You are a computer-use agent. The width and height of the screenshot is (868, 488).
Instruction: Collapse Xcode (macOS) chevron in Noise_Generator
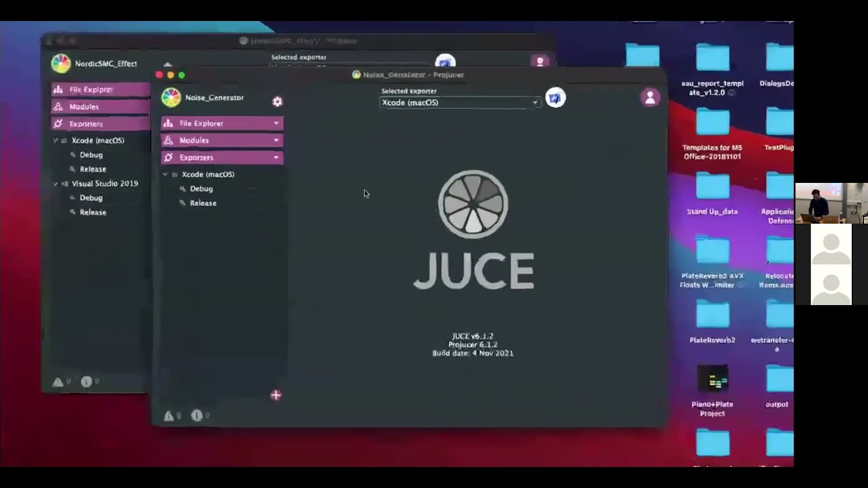[x=165, y=174]
